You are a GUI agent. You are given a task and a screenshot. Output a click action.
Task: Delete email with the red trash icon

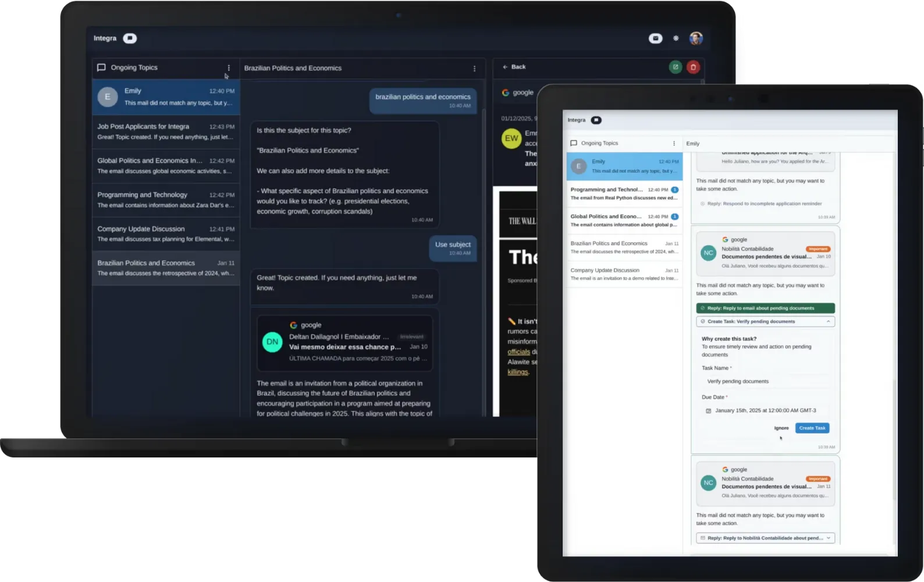(693, 67)
